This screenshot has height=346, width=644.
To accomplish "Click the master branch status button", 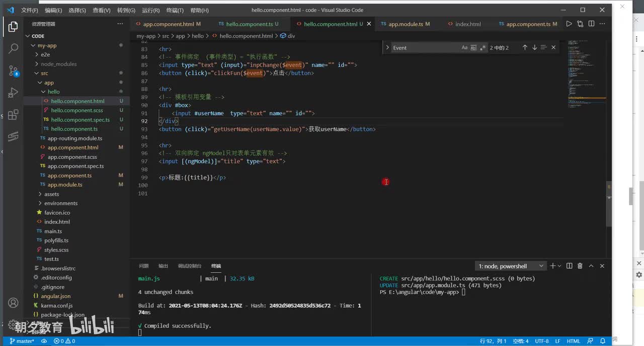I will coord(22,341).
